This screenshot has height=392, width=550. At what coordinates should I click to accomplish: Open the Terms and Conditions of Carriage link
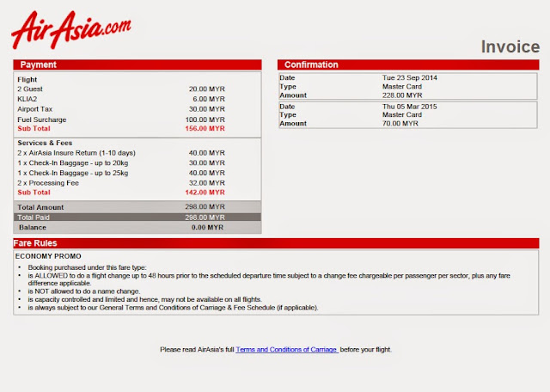click(286, 350)
